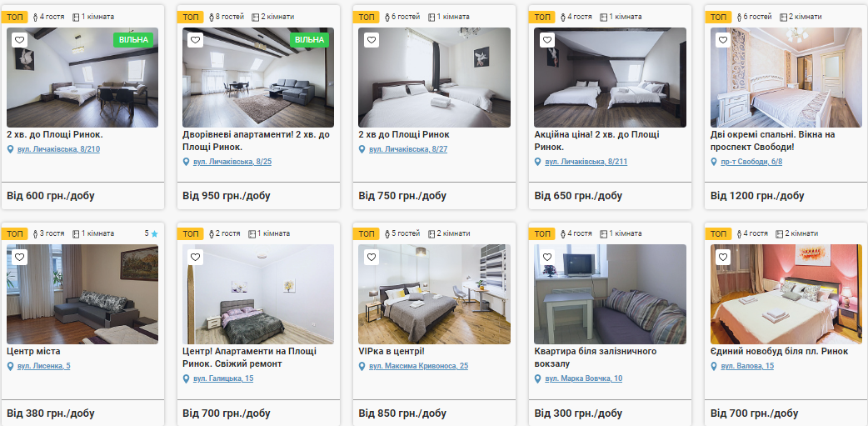Click map pin beside вул. Лисенка, 5

coord(10,366)
